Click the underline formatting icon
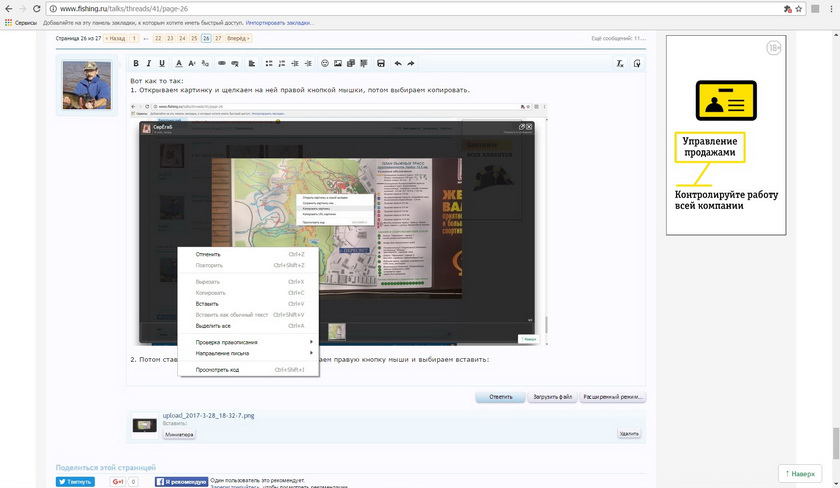 click(162, 63)
